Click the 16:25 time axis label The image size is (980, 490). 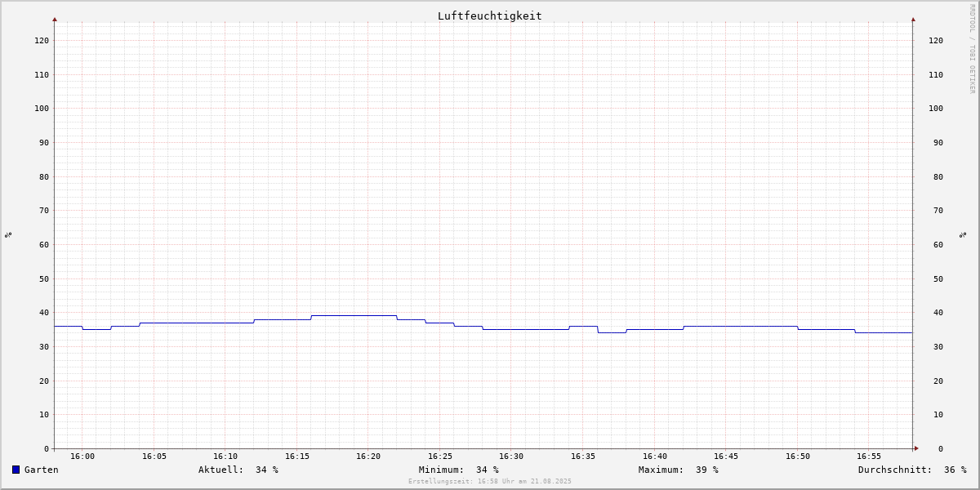pyautogui.click(x=440, y=457)
